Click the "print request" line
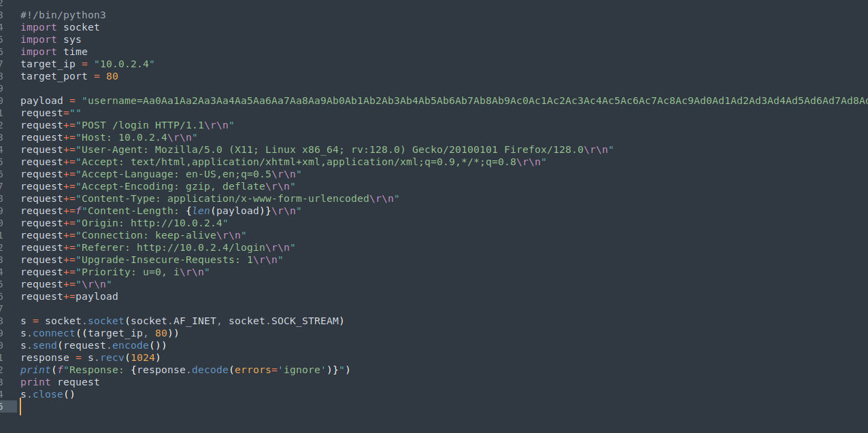Image resolution: width=868 pixels, height=433 pixels. coord(60,382)
